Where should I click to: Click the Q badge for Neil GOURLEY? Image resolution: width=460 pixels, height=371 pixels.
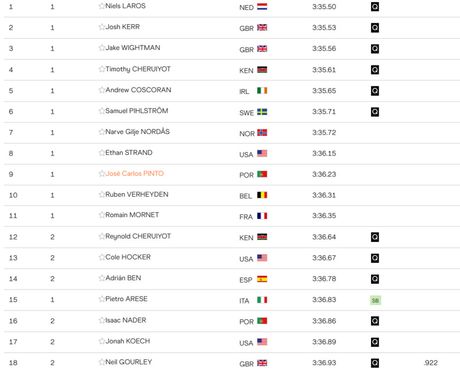coord(375,363)
